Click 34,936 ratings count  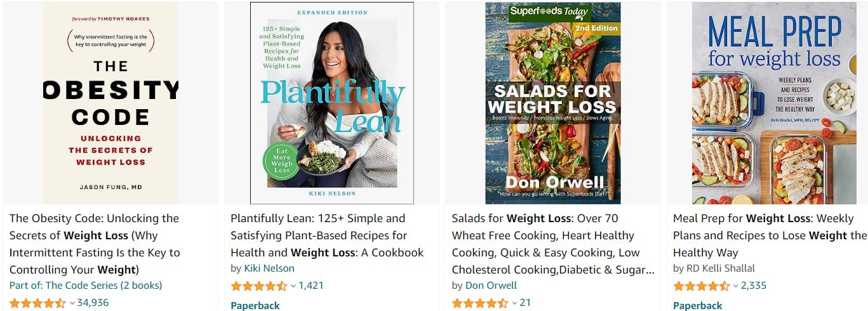coord(93,303)
